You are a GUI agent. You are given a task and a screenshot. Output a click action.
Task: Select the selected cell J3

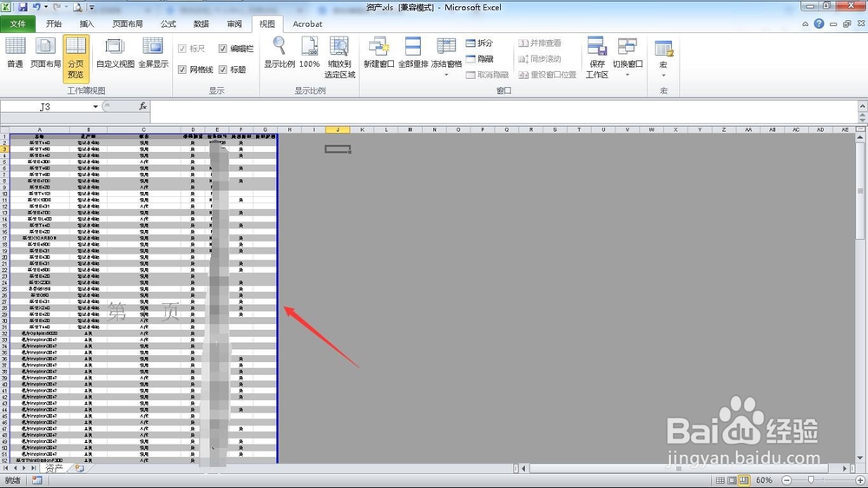(x=338, y=148)
